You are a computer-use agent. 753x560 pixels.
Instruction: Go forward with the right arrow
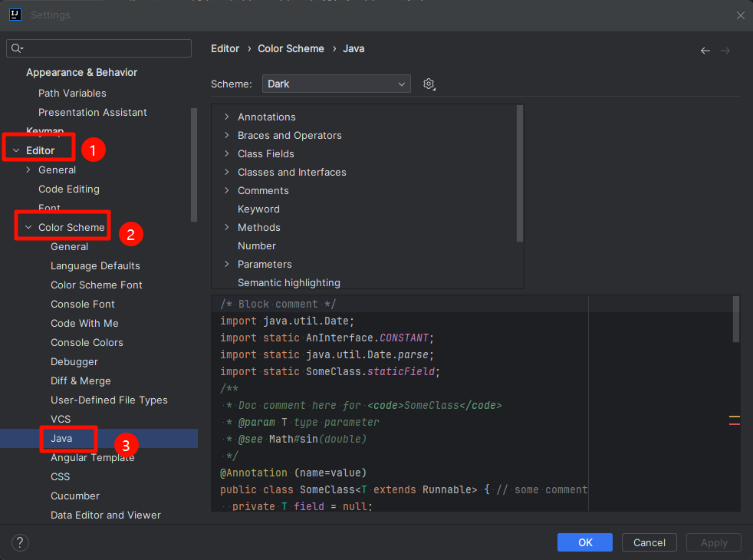pyautogui.click(x=725, y=51)
